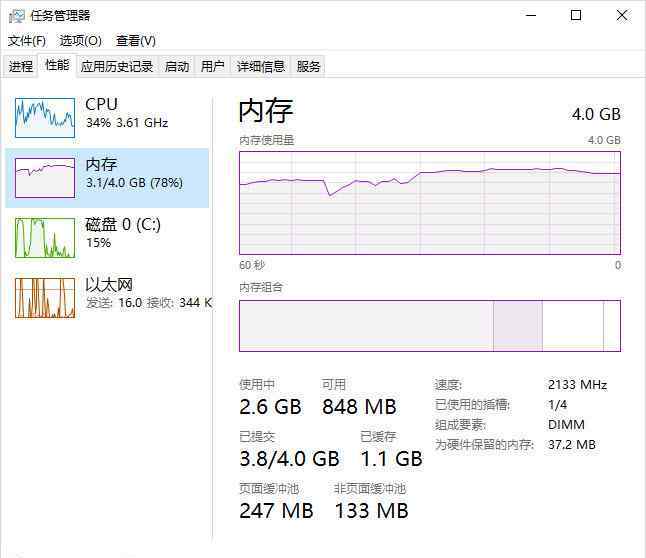Viewport: 646px width, 558px height.
Task: Select the 内存 memory graph thumbnail
Action: tap(45, 178)
